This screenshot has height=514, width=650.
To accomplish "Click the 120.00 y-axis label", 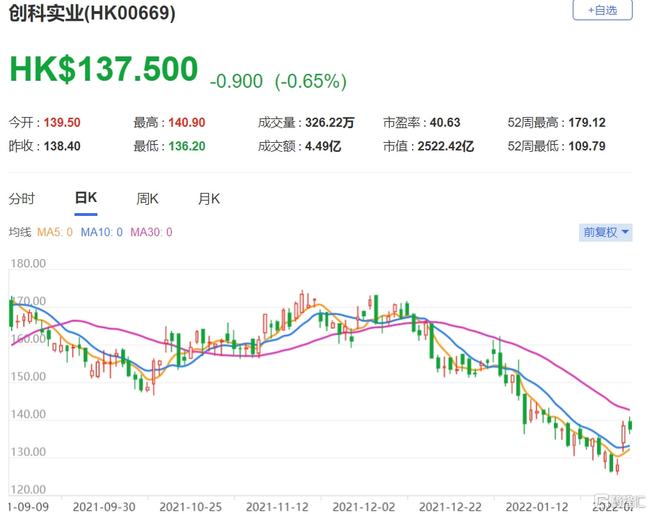I will 28,490.
